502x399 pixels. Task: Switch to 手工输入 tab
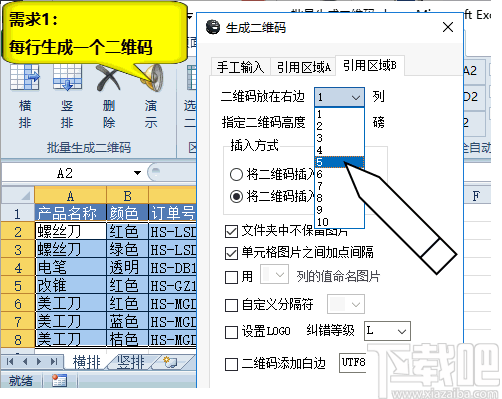pos(240,67)
